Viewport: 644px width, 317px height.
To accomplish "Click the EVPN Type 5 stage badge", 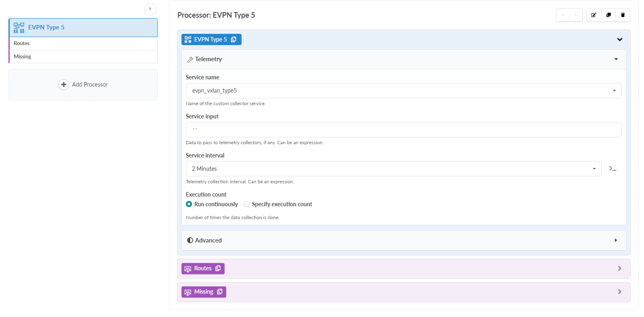I will tap(211, 39).
